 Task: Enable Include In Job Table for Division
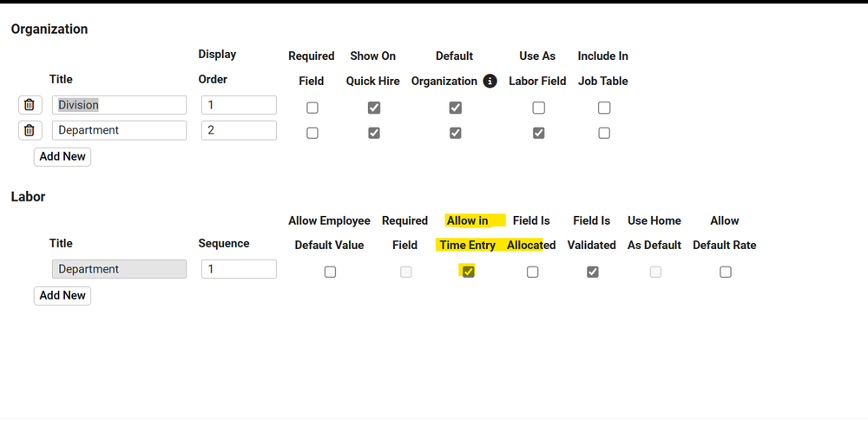pyautogui.click(x=604, y=108)
